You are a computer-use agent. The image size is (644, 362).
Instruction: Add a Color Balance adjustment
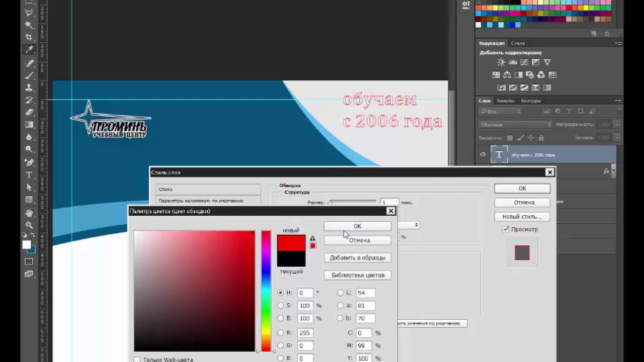(507, 75)
